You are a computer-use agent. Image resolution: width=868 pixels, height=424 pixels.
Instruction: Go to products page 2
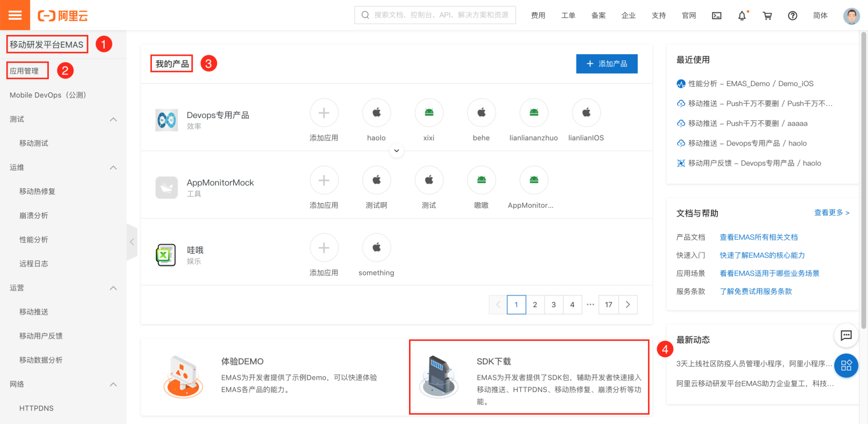tap(535, 305)
